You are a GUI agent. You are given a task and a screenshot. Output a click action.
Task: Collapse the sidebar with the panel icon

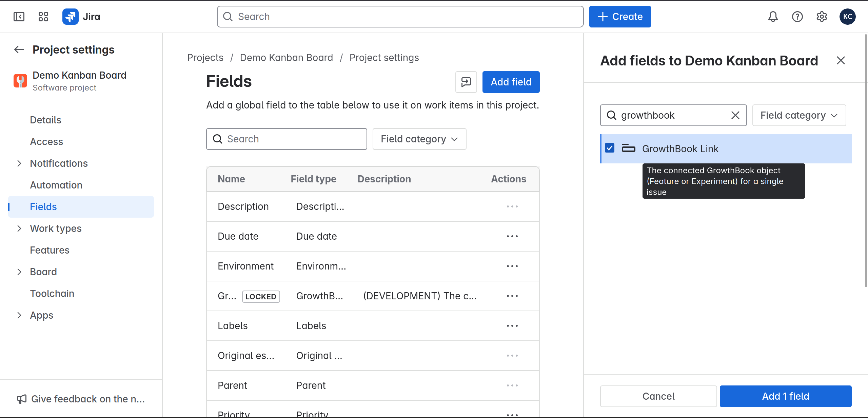(x=19, y=17)
